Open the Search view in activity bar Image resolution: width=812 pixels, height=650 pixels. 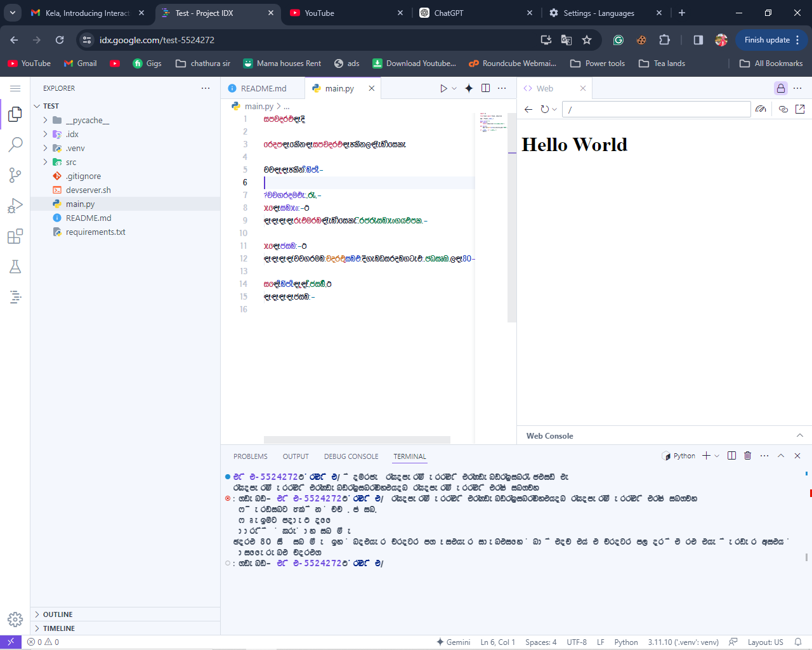pos(15,145)
